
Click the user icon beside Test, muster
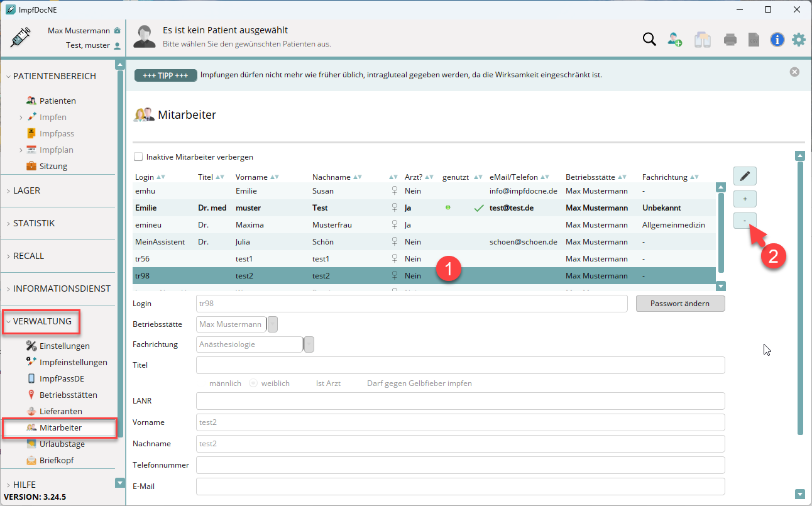point(117,45)
